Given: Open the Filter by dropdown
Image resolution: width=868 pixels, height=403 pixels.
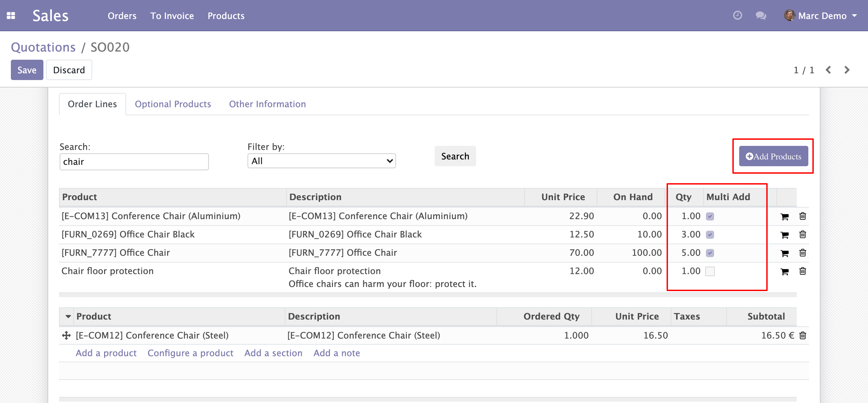Looking at the screenshot, I should tap(321, 161).
